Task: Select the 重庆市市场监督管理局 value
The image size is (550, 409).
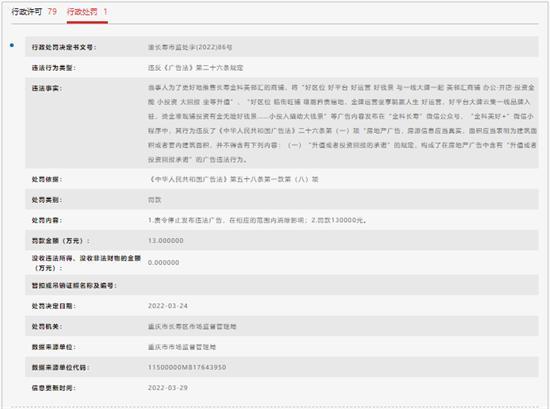Action: click(182, 347)
